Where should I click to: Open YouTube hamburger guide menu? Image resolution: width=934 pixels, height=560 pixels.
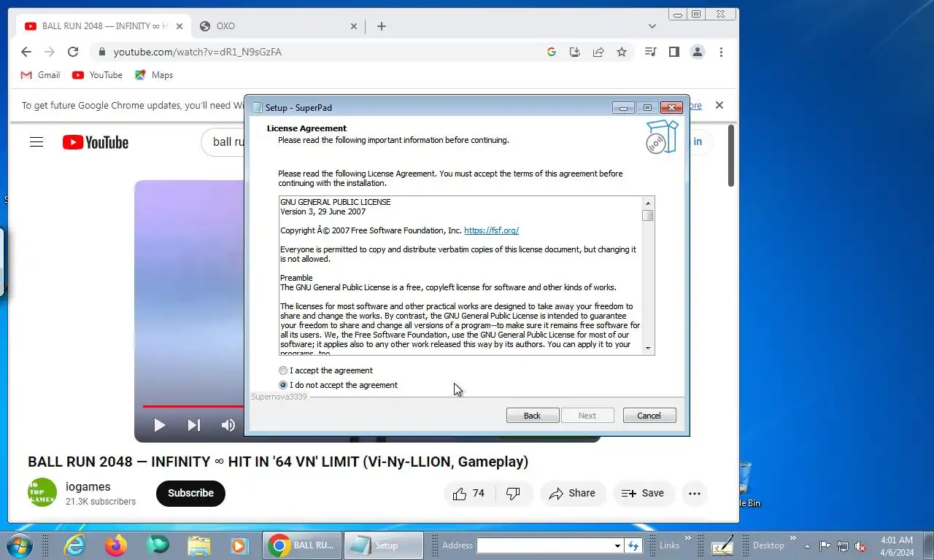coord(36,142)
